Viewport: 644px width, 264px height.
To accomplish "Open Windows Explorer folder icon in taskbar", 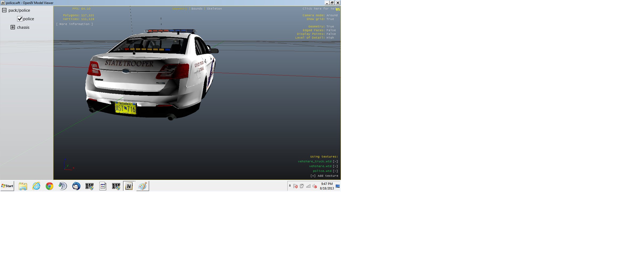I will pyautogui.click(x=23, y=186).
